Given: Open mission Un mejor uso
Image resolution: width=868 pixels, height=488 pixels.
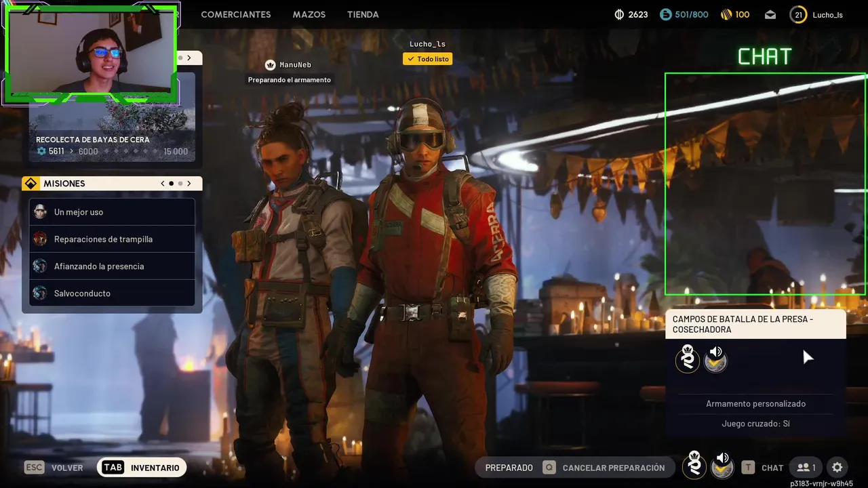Looking at the screenshot, I should tap(112, 212).
